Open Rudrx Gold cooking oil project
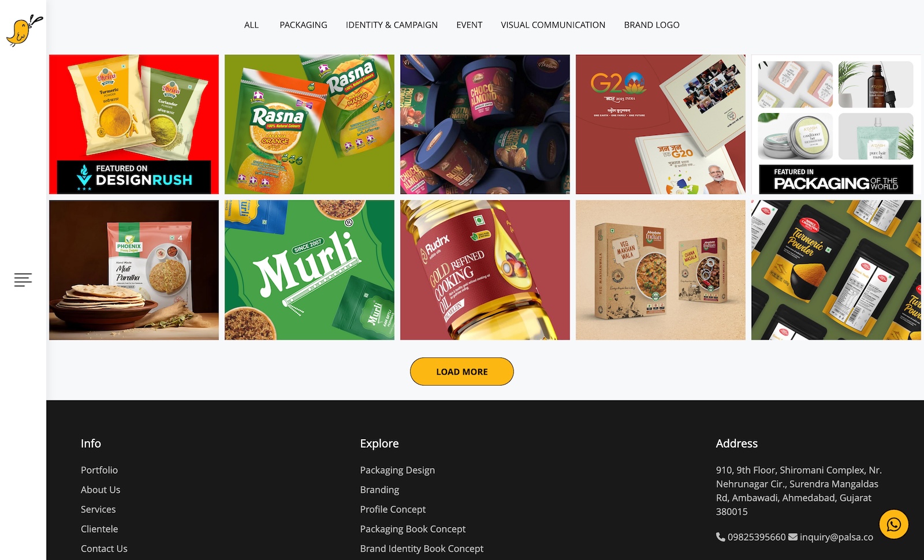 coord(485,270)
